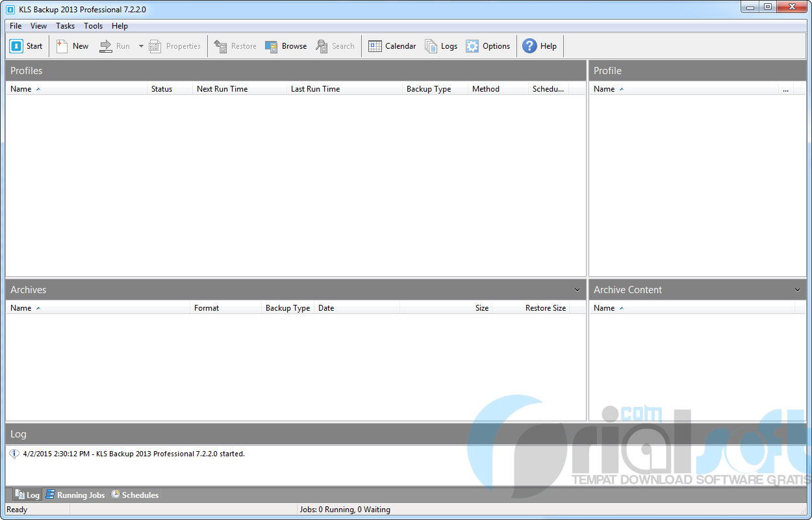Expand the Archive Content panel chevron
Viewport: 812px width, 520px height.
pos(798,290)
